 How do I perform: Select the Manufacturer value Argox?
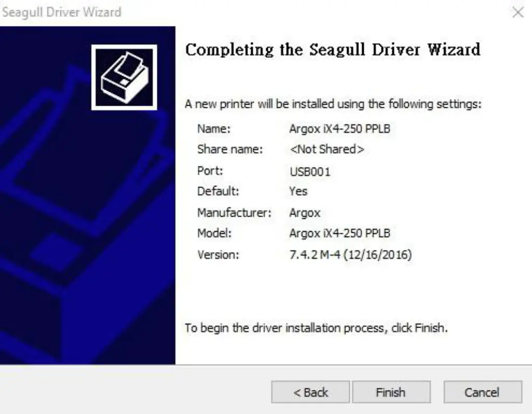coord(306,212)
